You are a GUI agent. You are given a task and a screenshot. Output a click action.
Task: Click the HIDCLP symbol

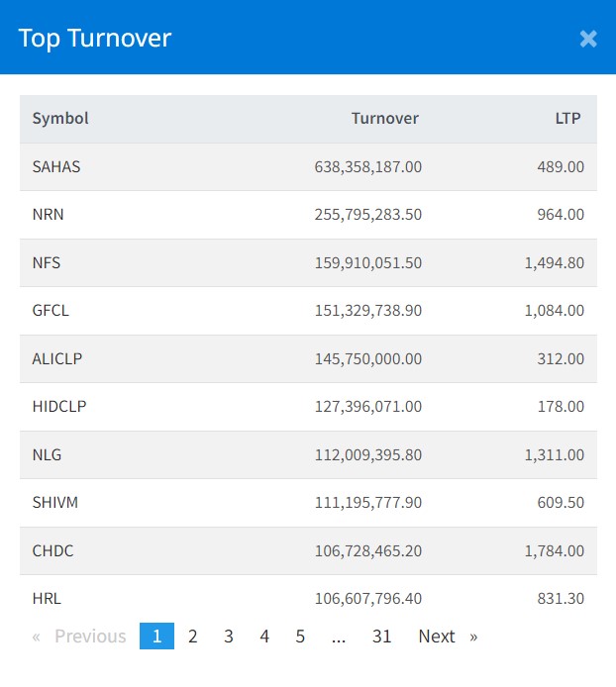click(59, 406)
